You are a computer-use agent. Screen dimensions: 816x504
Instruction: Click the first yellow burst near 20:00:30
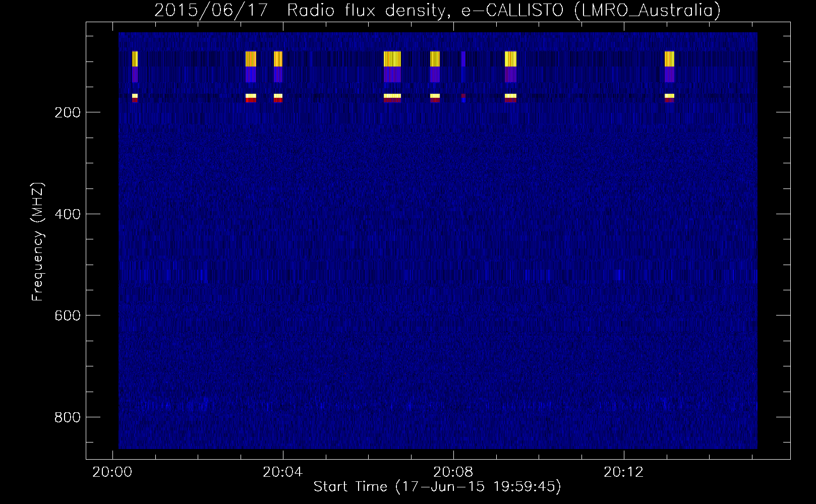click(x=135, y=59)
